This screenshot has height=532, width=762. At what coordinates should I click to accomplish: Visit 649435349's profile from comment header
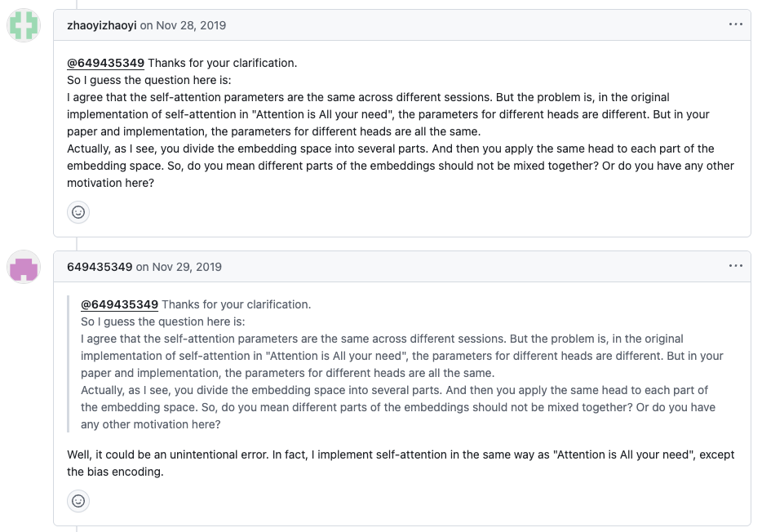100,267
